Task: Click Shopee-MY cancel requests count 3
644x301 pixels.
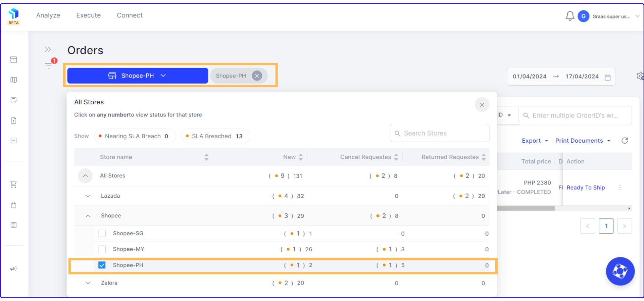Action: (403, 249)
